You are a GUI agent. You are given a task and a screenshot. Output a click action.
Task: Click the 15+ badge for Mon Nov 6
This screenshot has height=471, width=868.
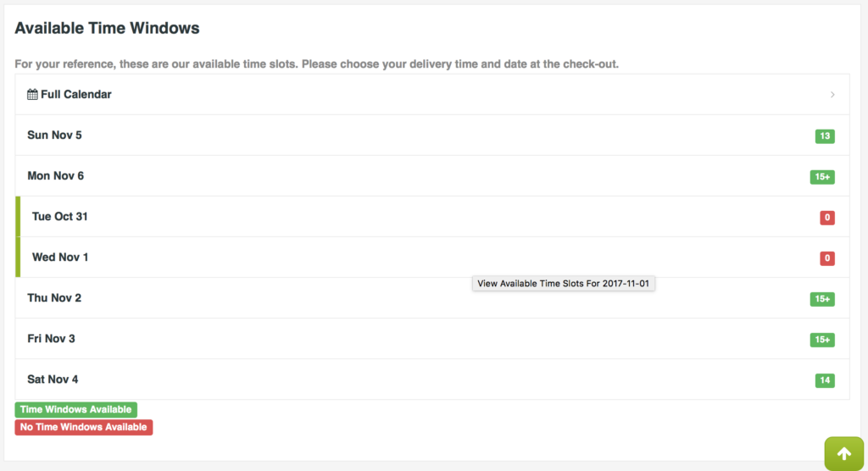(822, 177)
